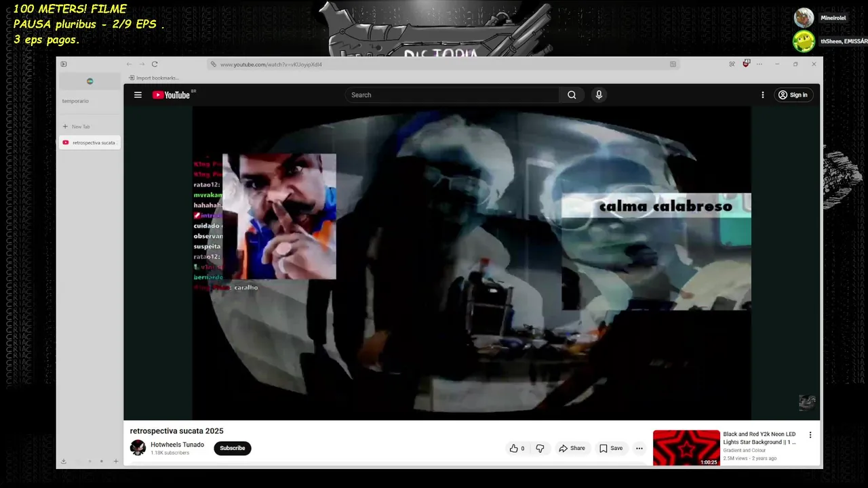Subscribe to Hotwheels Tunado

click(x=233, y=448)
